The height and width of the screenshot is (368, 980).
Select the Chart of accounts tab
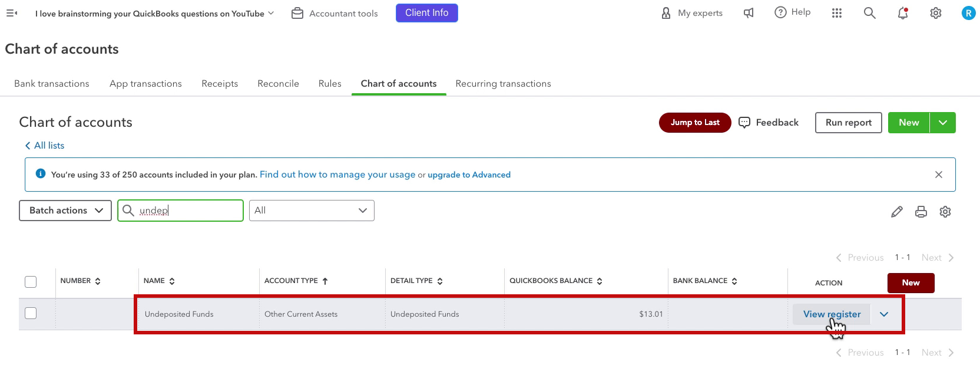pyautogui.click(x=399, y=84)
